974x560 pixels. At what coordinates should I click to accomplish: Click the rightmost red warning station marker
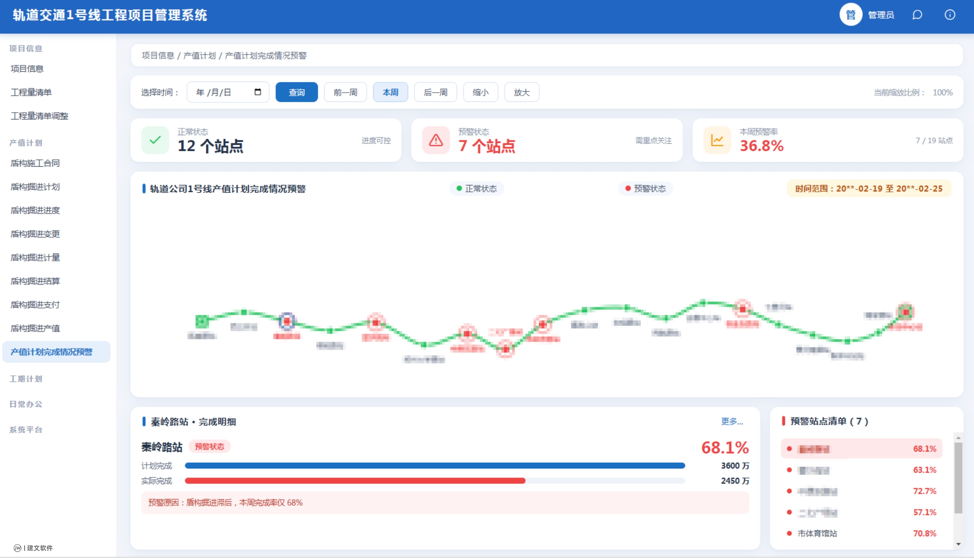tap(906, 311)
